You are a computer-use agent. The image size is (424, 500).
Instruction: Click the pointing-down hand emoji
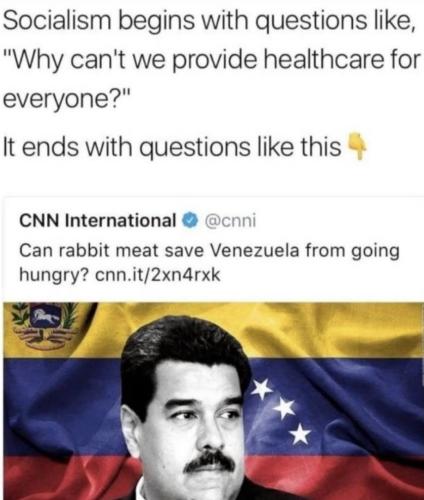point(357,146)
